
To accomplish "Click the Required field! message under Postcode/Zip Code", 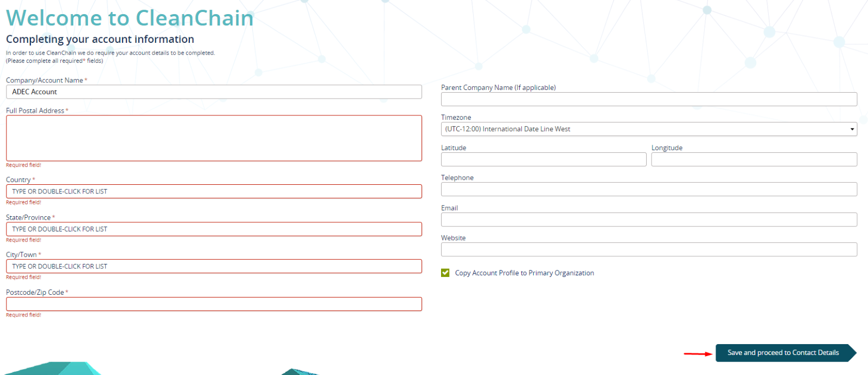I will [23, 315].
